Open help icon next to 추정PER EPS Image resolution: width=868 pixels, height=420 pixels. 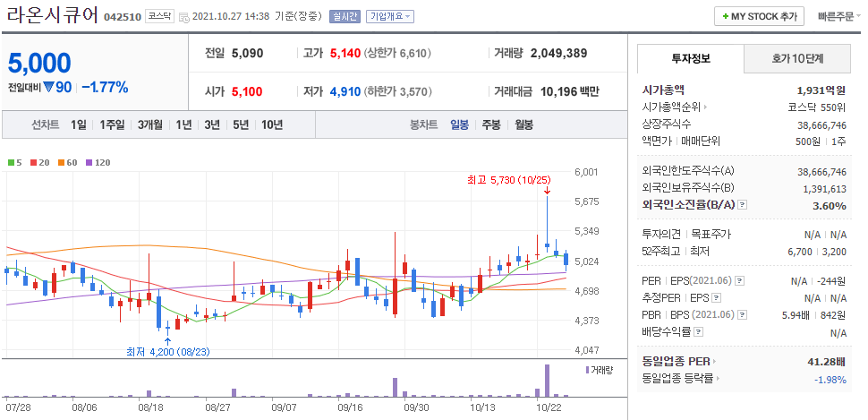(x=717, y=298)
